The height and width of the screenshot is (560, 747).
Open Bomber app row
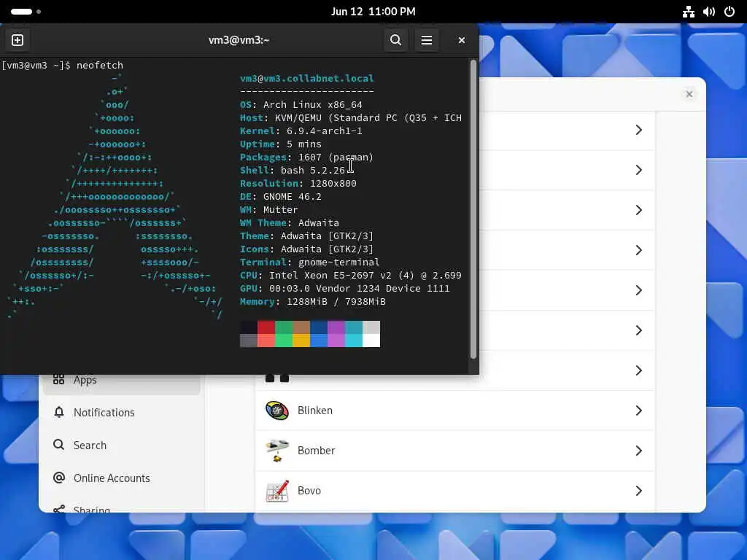455,451
